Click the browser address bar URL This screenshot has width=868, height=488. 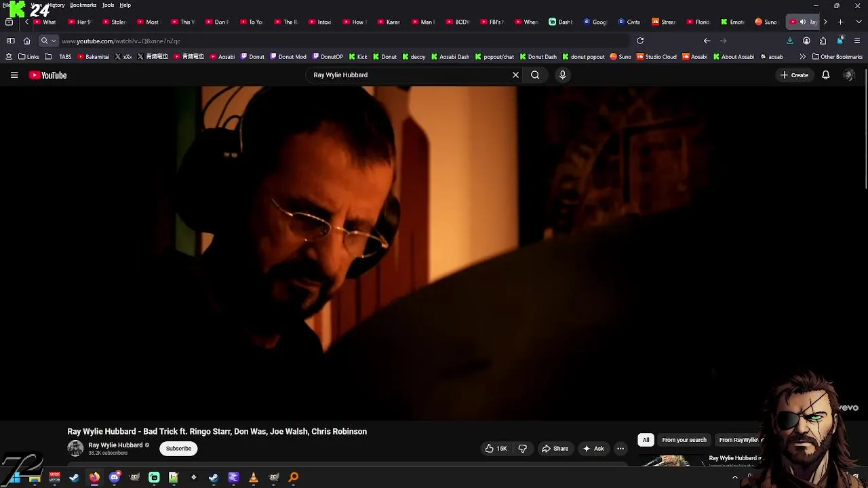[121, 41]
